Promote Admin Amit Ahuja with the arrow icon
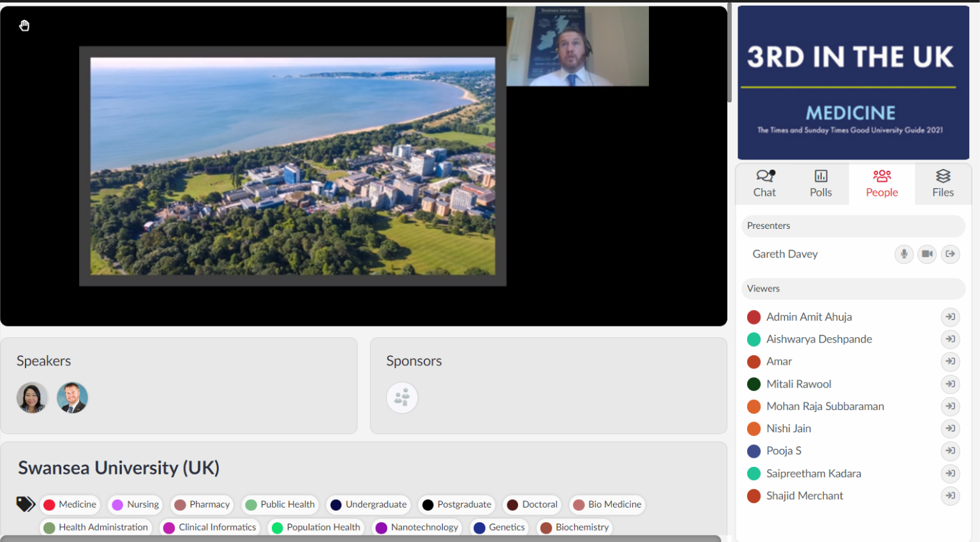Screen dimensions: 980x542 [x=951, y=317]
